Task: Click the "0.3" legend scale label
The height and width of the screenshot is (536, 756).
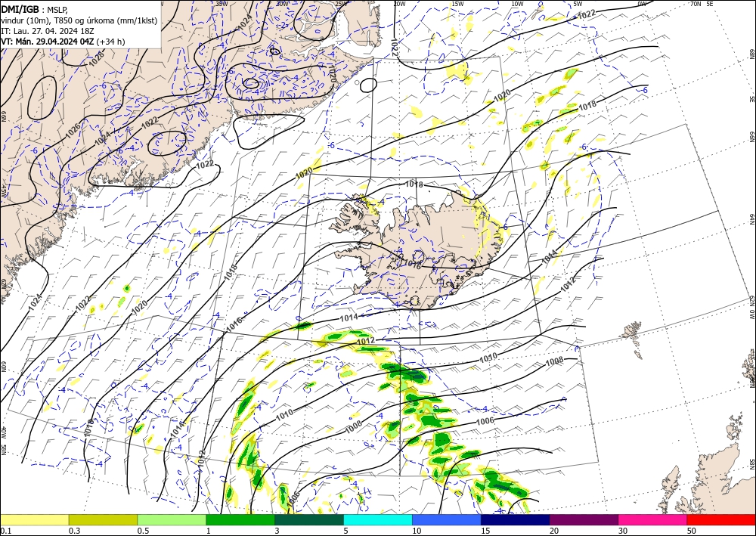Action: tap(74, 531)
